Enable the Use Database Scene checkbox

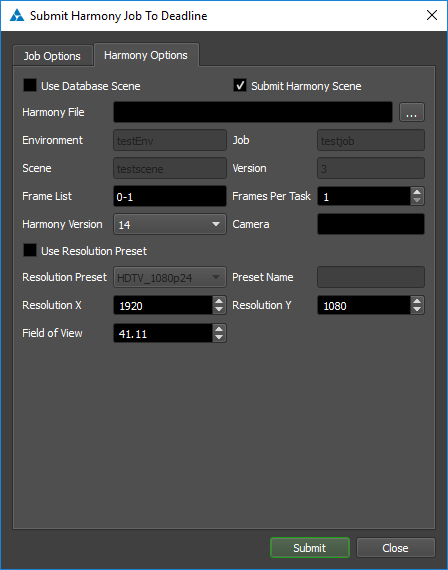coord(30,85)
